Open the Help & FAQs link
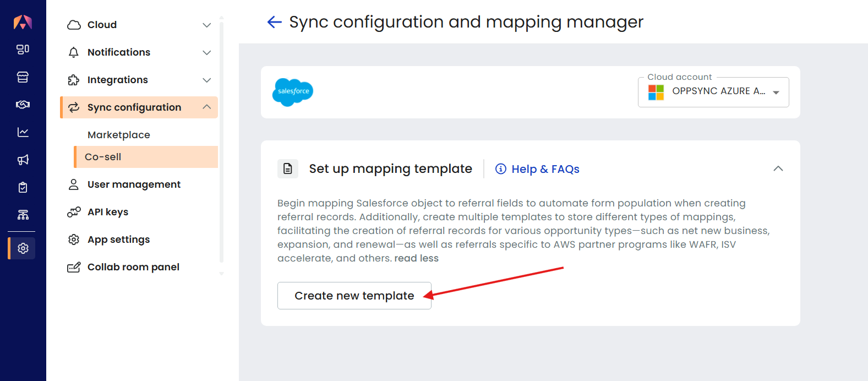 click(x=537, y=169)
